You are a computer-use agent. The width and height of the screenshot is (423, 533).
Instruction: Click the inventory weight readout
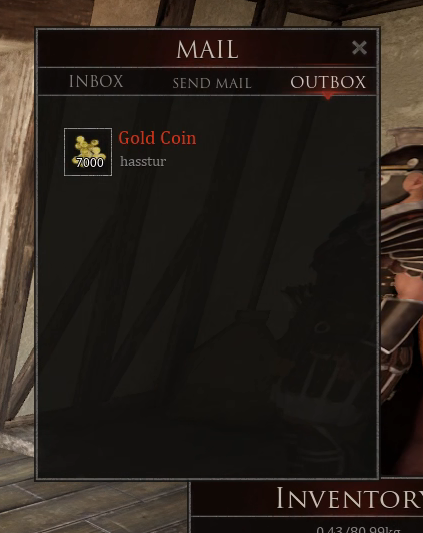[358, 529]
